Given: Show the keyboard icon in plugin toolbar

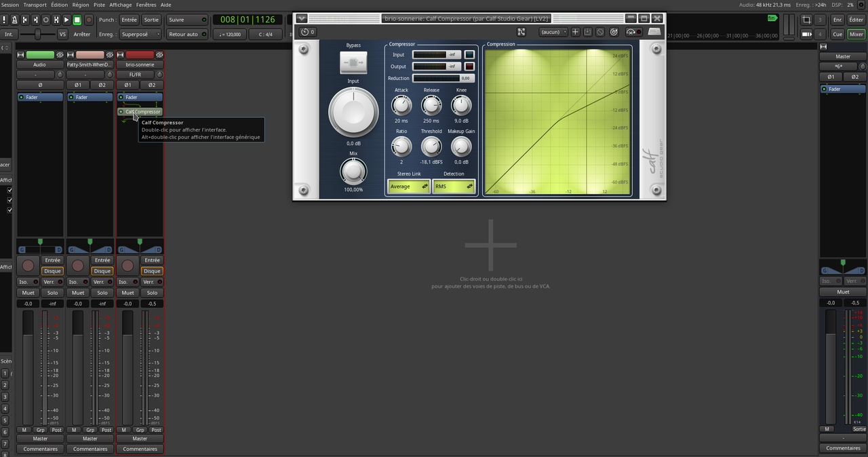Looking at the screenshot, I should [x=654, y=31].
